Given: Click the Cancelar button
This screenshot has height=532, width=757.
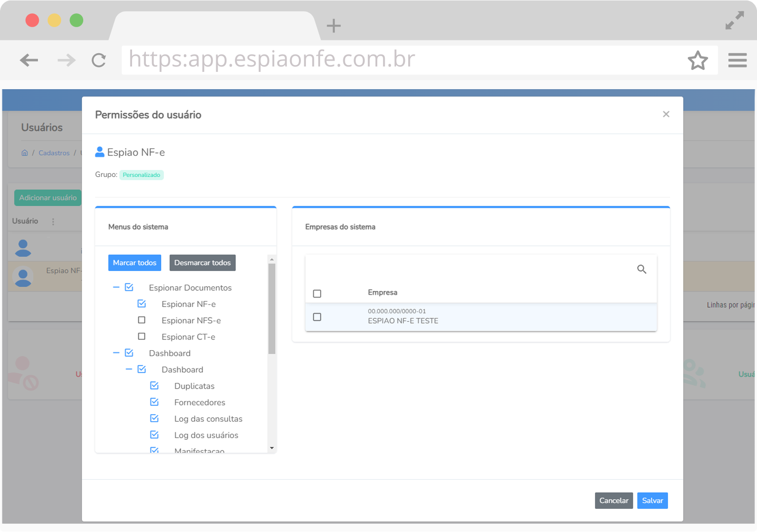Looking at the screenshot, I should [614, 500].
